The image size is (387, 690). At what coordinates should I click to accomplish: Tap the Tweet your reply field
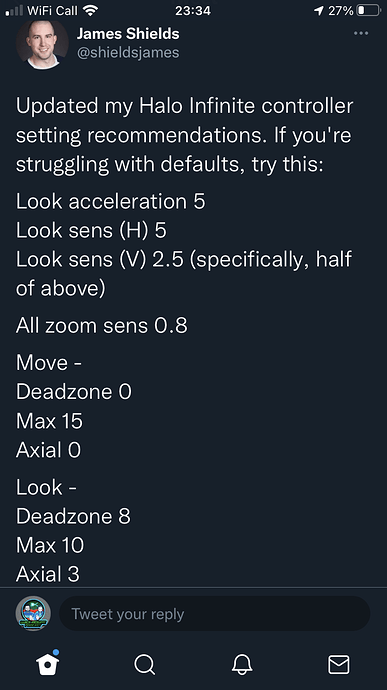[214, 614]
